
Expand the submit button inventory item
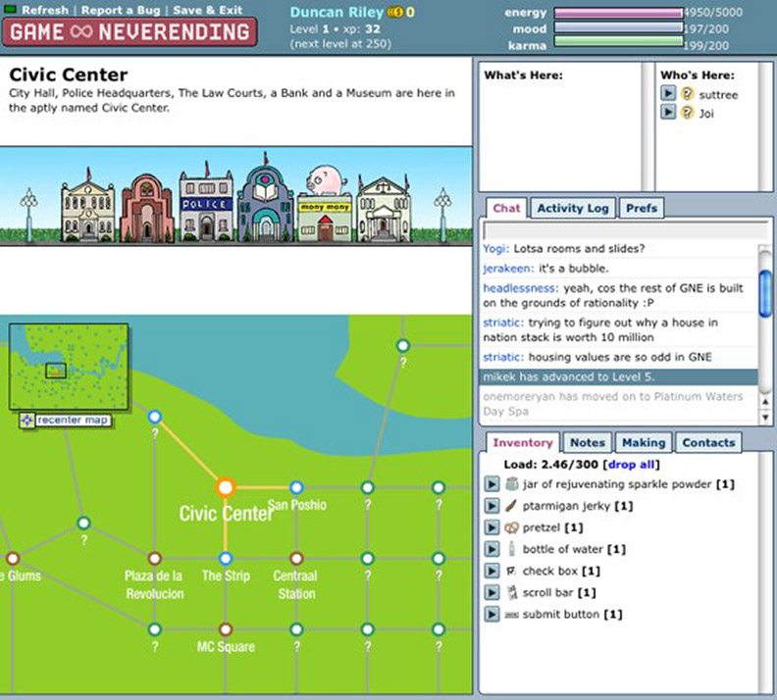(492, 614)
